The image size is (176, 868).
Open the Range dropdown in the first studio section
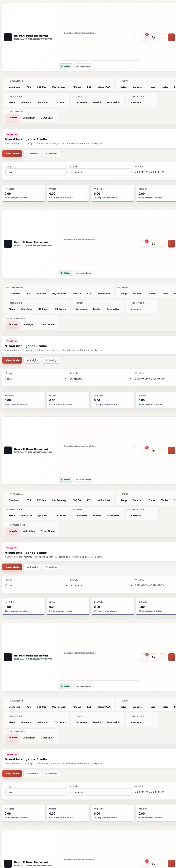click(x=36, y=172)
